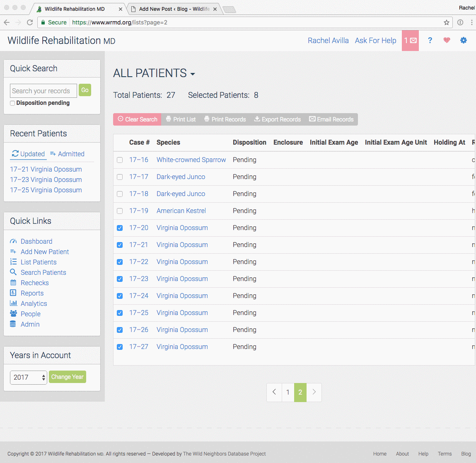The width and height of the screenshot is (476, 463).
Task: Click the Ask For Help link
Action: 375,40
